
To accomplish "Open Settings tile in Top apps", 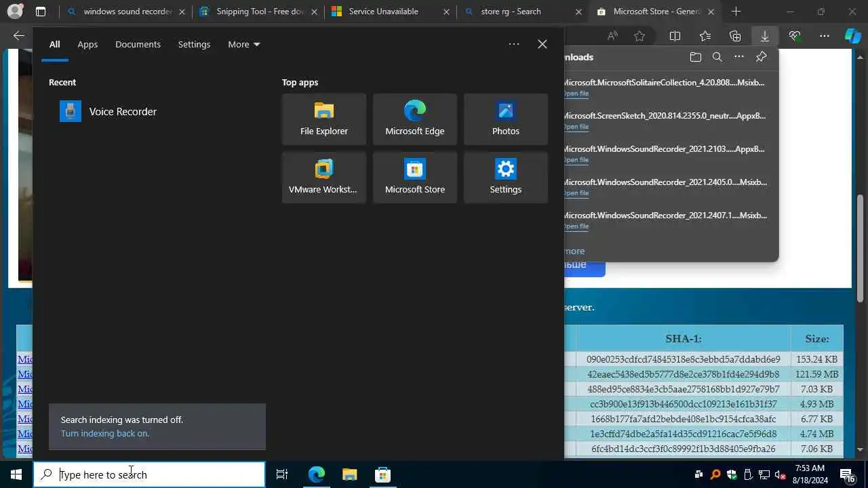I will coord(506,178).
